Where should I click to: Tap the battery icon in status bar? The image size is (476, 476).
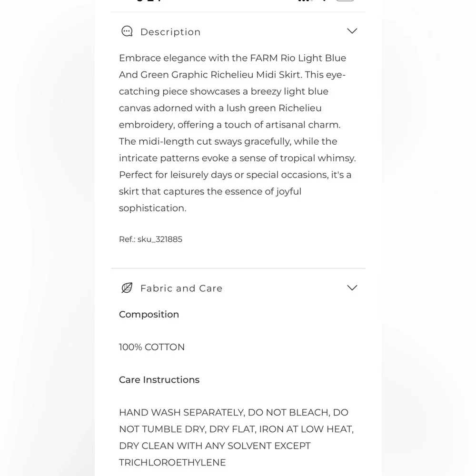pyautogui.click(x=345, y=0)
